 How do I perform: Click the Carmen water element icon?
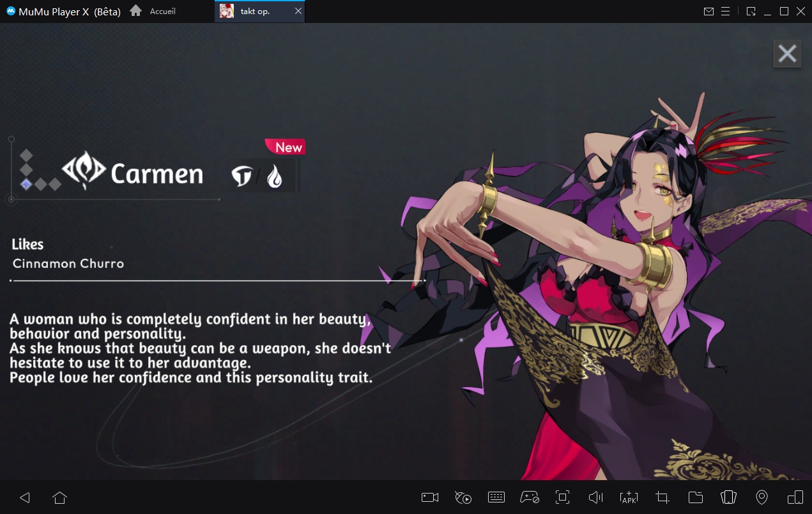click(275, 176)
